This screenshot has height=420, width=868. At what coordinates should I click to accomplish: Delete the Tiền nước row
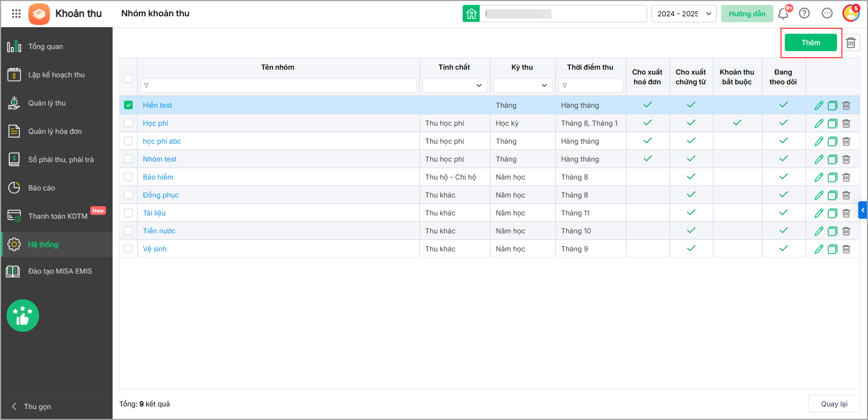pos(846,231)
